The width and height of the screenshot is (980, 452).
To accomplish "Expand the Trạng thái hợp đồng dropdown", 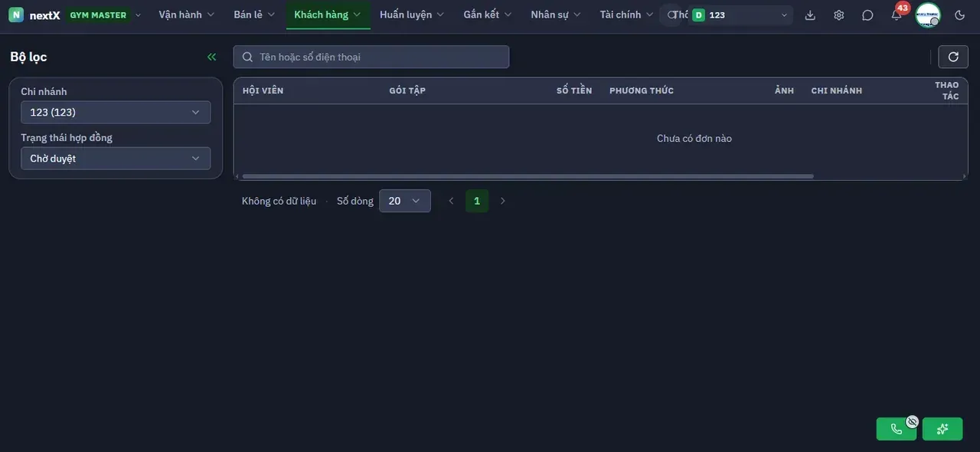I will [x=116, y=159].
